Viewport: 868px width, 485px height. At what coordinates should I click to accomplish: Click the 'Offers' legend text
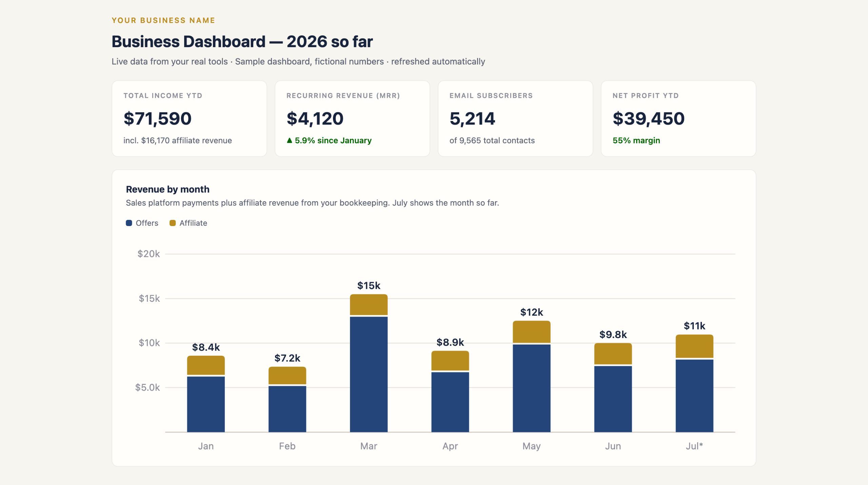coord(147,223)
